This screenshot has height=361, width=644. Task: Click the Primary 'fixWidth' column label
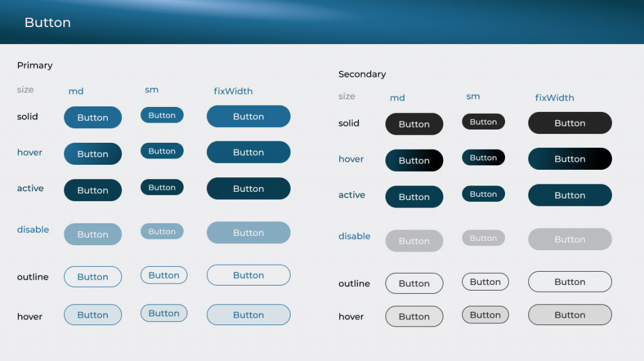[x=233, y=91]
